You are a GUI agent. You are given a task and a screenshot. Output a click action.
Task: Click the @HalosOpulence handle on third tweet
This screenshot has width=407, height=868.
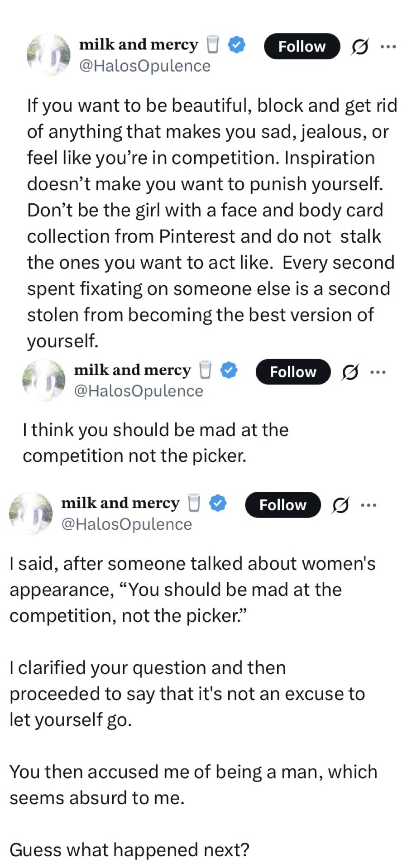(x=127, y=524)
